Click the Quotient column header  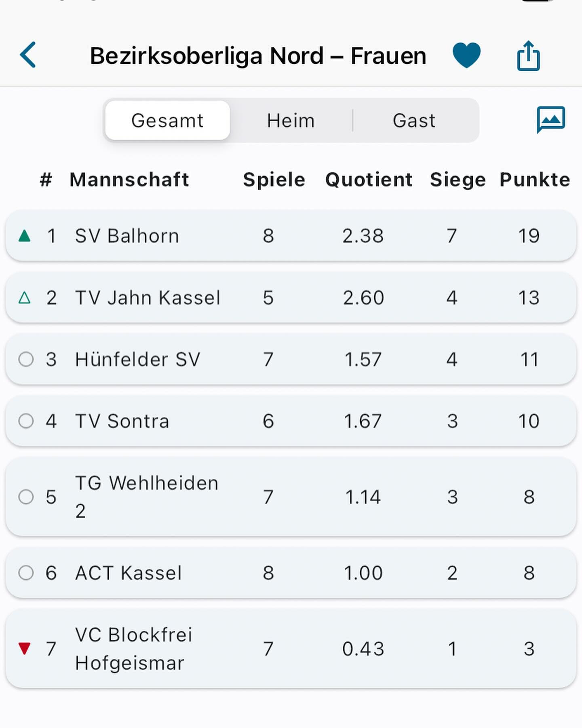(369, 180)
